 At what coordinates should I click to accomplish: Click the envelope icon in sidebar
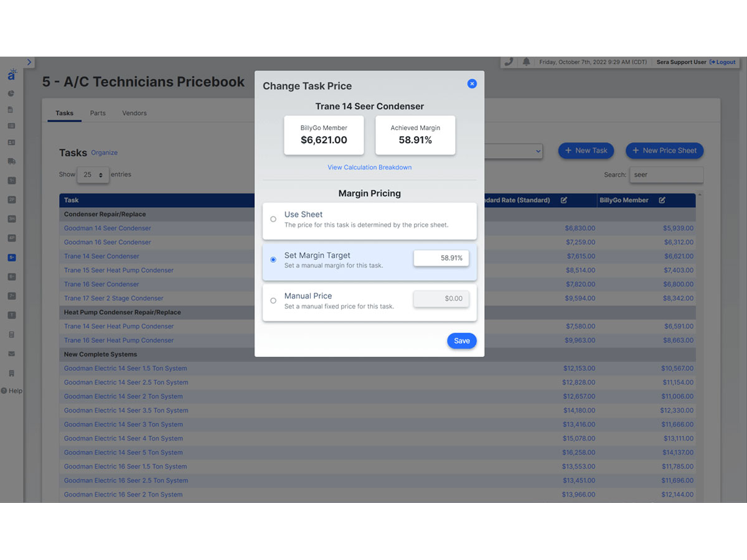click(11, 354)
